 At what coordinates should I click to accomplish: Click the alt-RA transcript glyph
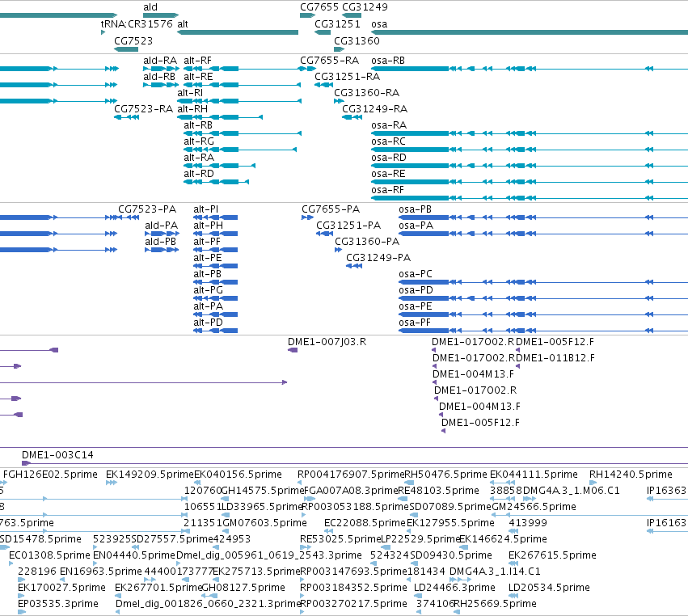[219, 166]
